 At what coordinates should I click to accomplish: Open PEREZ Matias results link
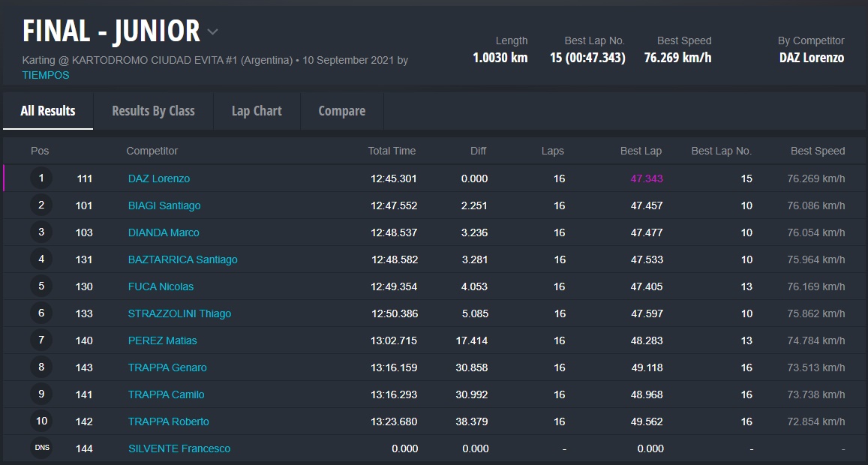(162, 340)
